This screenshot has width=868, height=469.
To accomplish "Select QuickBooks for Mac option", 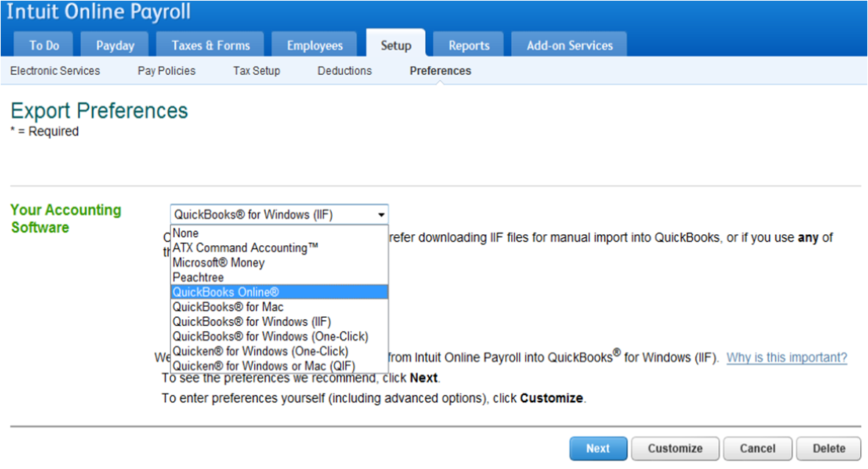I will [279, 307].
